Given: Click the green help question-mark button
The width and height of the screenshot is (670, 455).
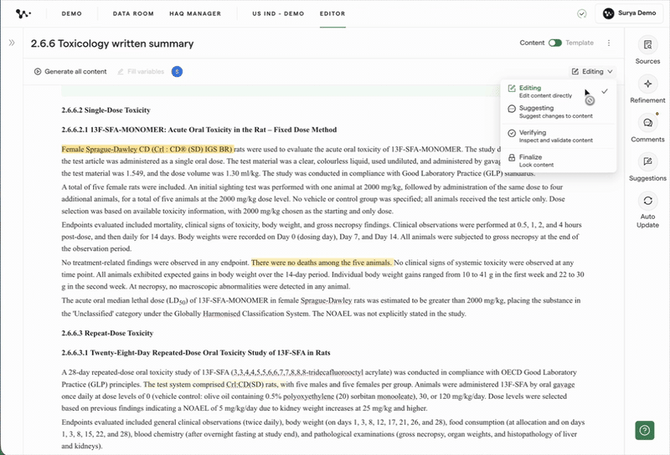Looking at the screenshot, I should click(x=644, y=430).
